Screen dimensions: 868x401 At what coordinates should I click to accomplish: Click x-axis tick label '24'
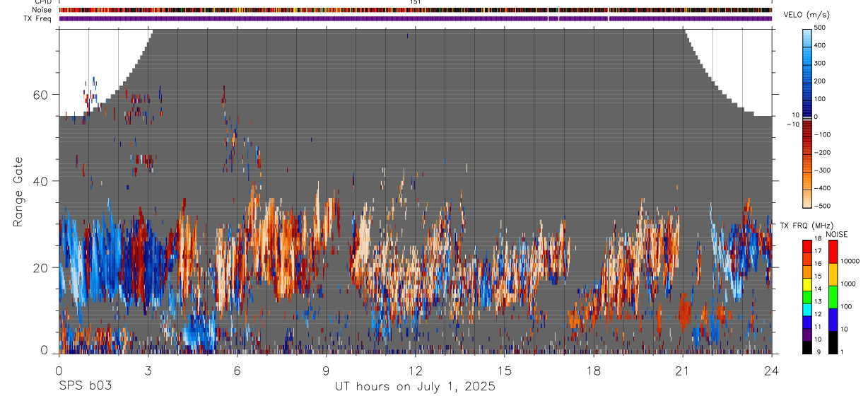772,371
